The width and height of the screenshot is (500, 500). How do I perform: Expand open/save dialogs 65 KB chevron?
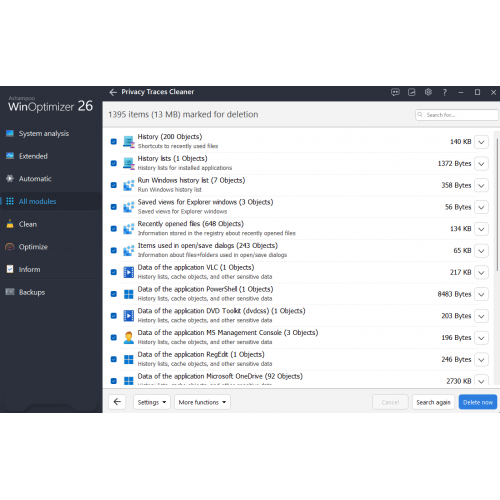[x=481, y=251]
